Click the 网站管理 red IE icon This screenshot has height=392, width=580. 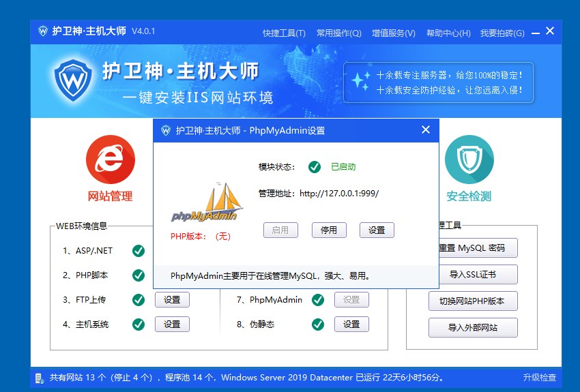coord(105,160)
